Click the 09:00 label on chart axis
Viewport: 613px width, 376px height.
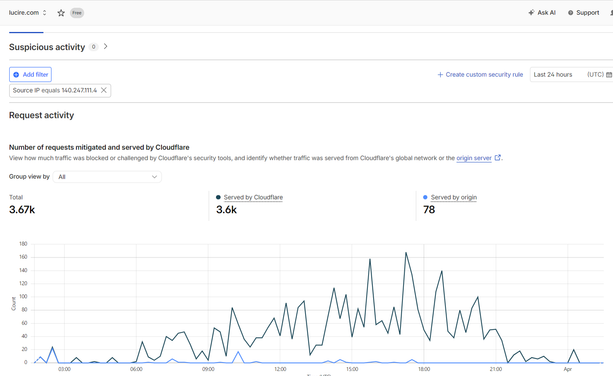(x=208, y=369)
